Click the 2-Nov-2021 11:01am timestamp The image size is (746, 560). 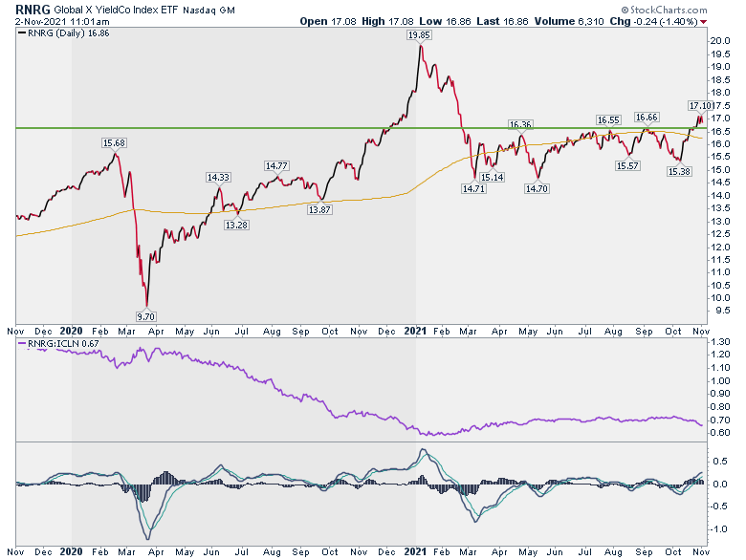pyautogui.click(x=62, y=21)
